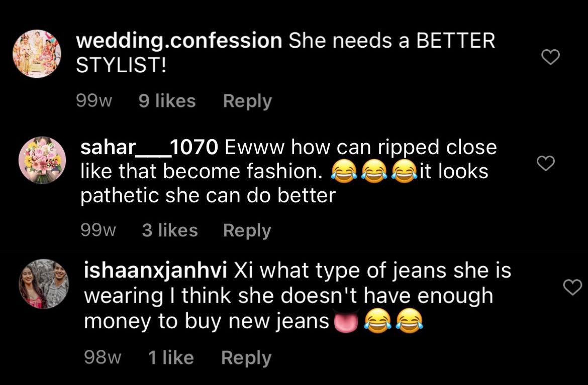Screen dimensions: 588x385
Task: Select the "She needs a BETTER STYLIST!" text
Action: 285,52
